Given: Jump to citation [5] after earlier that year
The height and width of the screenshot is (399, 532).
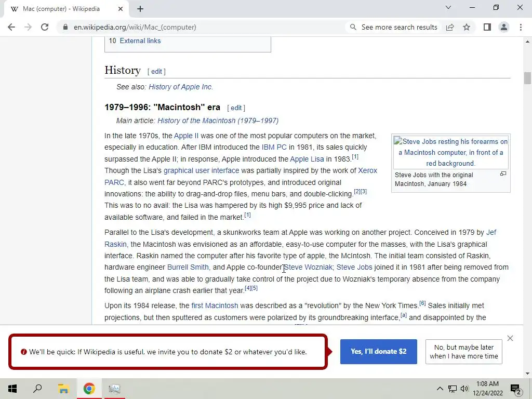Looking at the screenshot, I should 255,288.
